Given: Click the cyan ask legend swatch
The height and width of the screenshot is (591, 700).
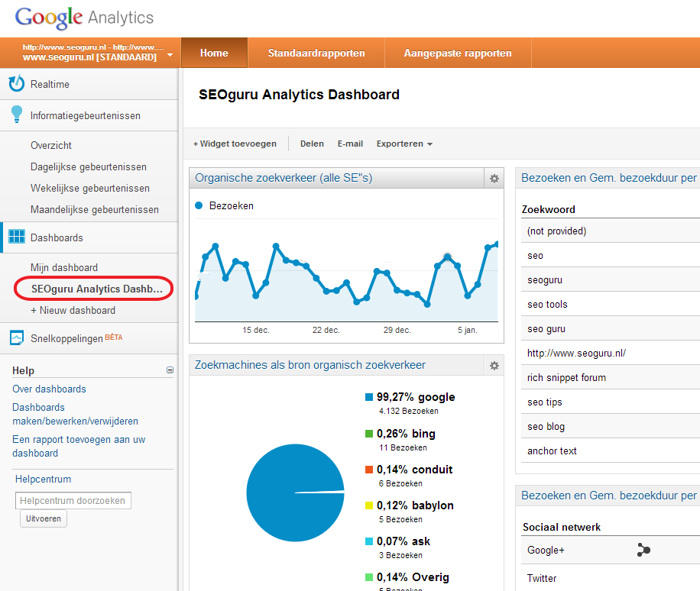Looking at the screenshot, I should pos(369,541).
